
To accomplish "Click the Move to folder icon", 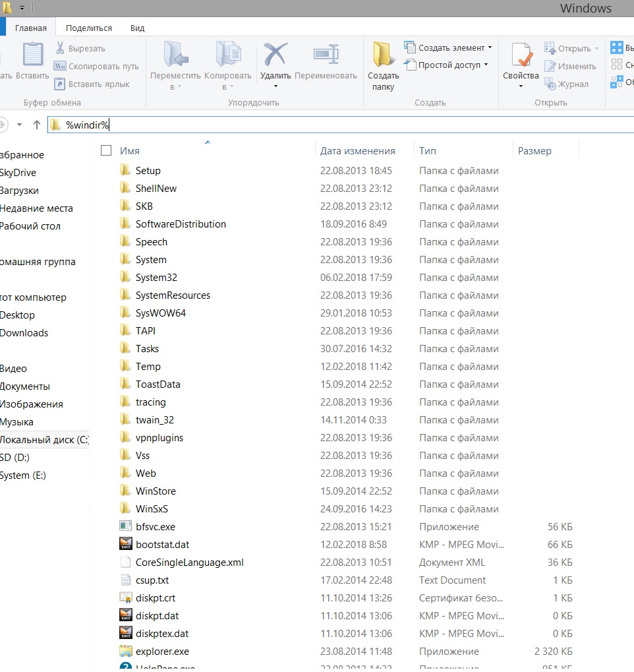I will coord(175,54).
